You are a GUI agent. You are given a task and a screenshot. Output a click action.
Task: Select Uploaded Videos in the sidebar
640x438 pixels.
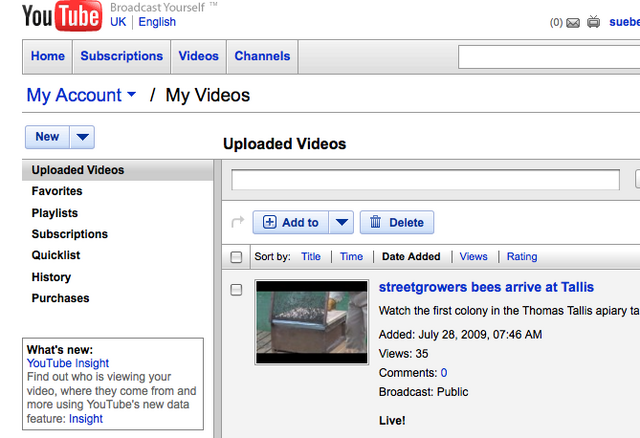(x=118, y=170)
